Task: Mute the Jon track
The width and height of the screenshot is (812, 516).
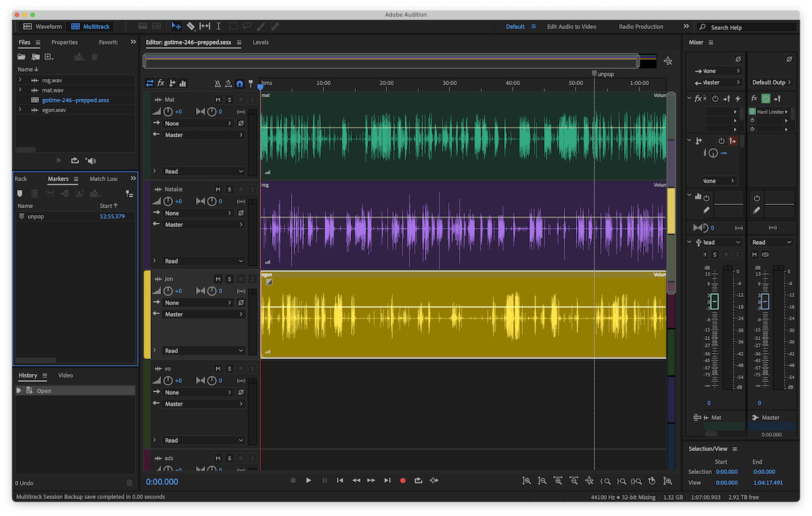Action: [x=218, y=279]
